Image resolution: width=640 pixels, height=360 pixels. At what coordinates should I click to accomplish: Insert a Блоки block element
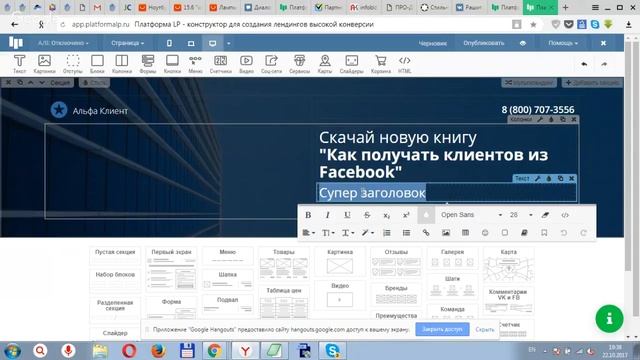97,64
